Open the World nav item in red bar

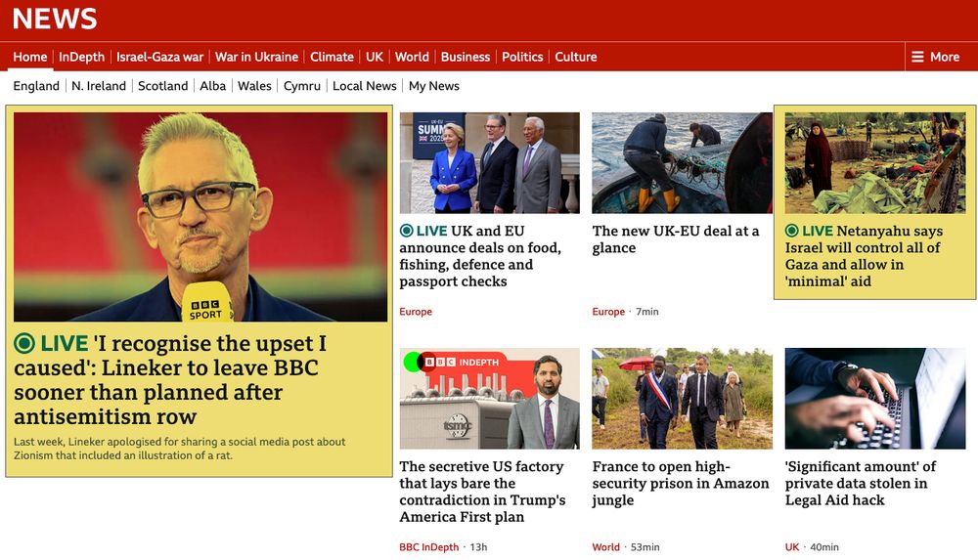[x=412, y=57]
